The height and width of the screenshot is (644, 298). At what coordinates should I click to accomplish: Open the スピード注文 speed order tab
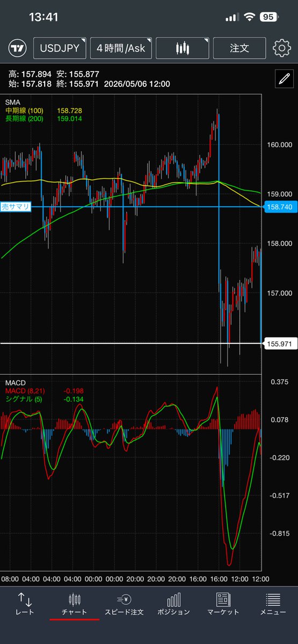(x=125, y=604)
